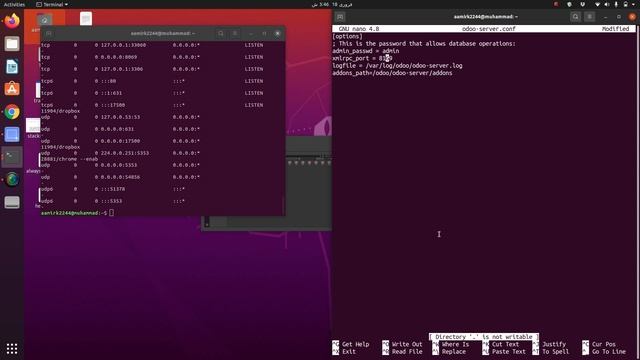Show Applications grid at dock bottom
This screenshot has width=640, height=360.
tap(12, 349)
